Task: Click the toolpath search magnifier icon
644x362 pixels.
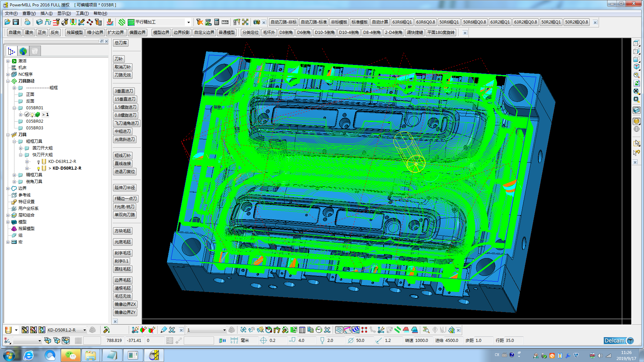Action: [x=426, y=330]
